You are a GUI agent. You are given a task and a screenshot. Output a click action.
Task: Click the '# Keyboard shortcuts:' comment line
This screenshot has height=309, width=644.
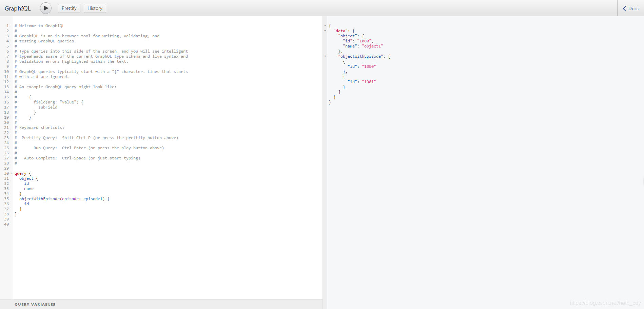[39, 128]
